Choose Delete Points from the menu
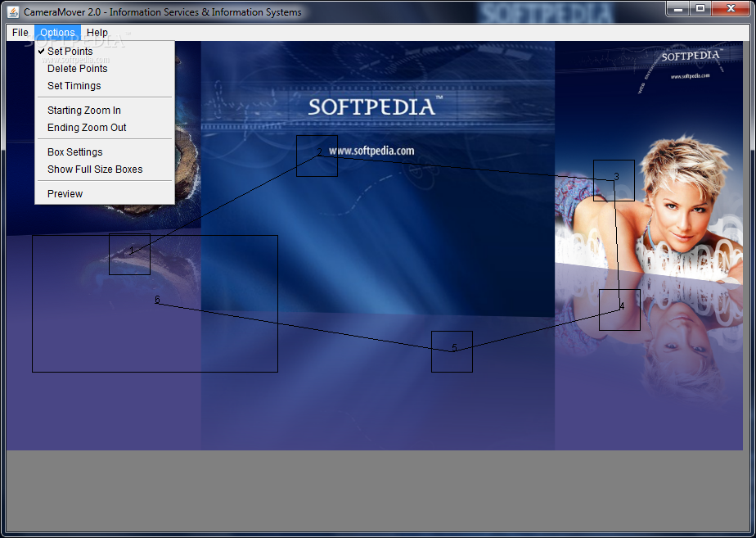 105,69
